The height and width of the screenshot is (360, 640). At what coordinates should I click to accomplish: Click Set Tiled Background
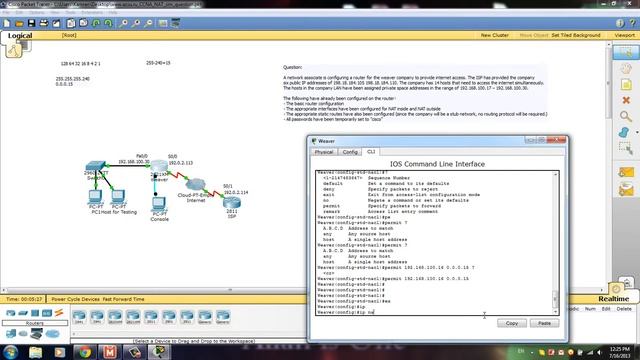coord(576,36)
